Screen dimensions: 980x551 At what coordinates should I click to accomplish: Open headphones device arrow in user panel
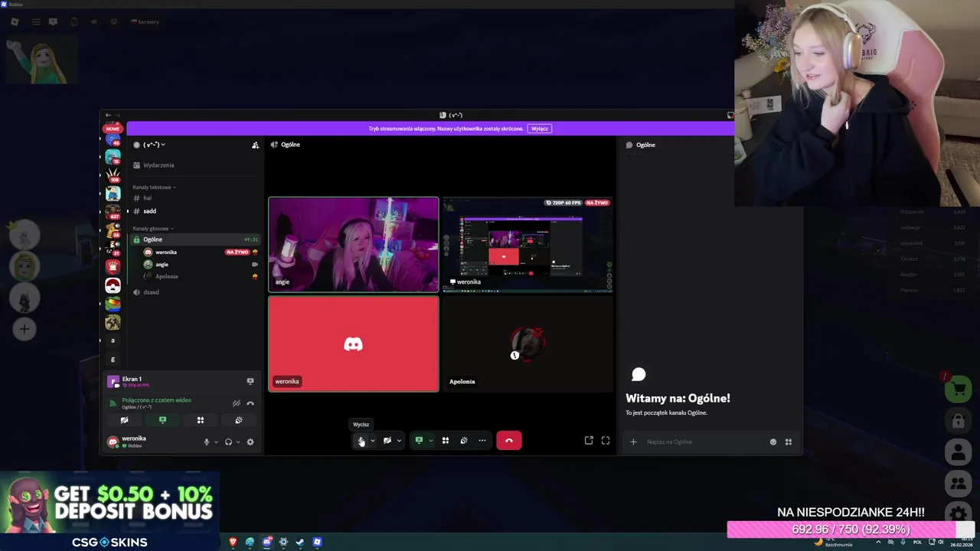(x=238, y=442)
